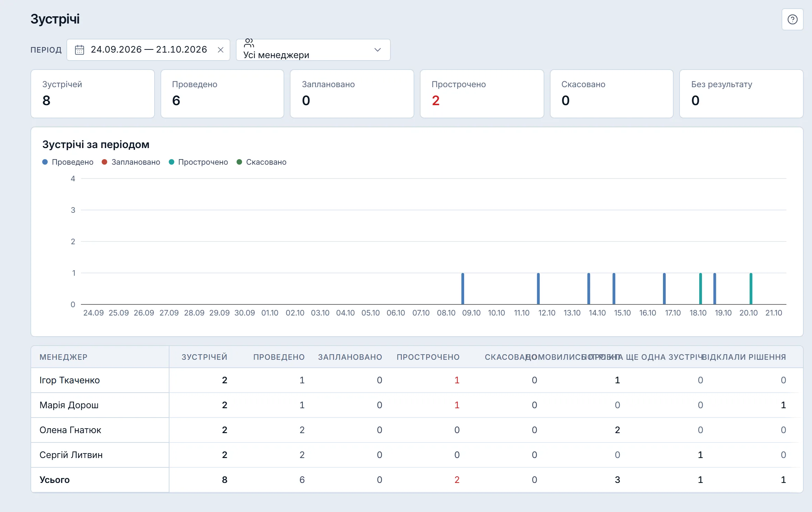Toggle Прострочено legend series
Screen dimensions: 812x512
(199, 162)
